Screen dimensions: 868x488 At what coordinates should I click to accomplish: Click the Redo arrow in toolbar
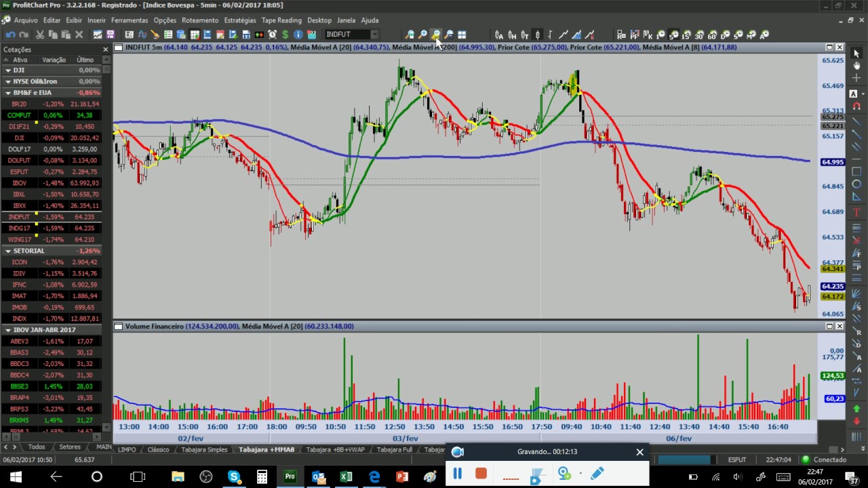(x=23, y=35)
